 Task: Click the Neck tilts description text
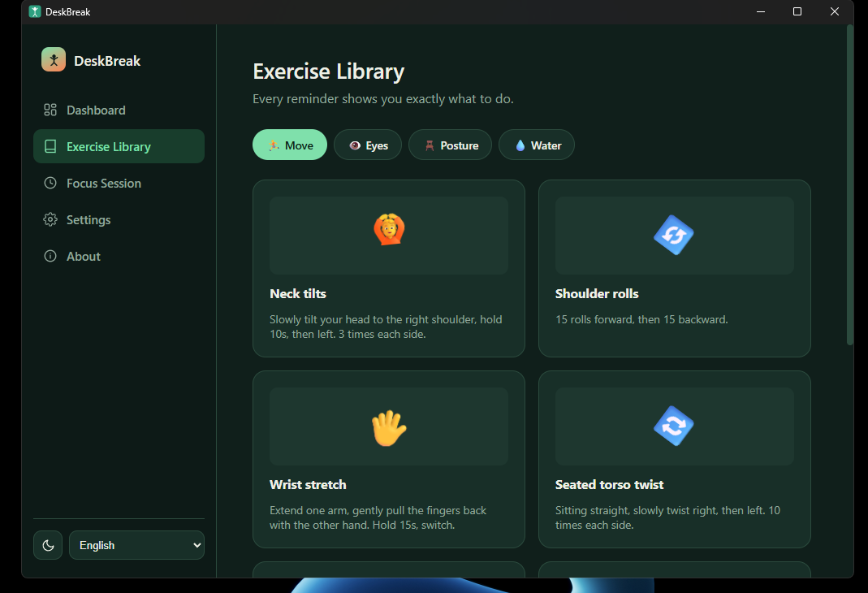point(386,327)
